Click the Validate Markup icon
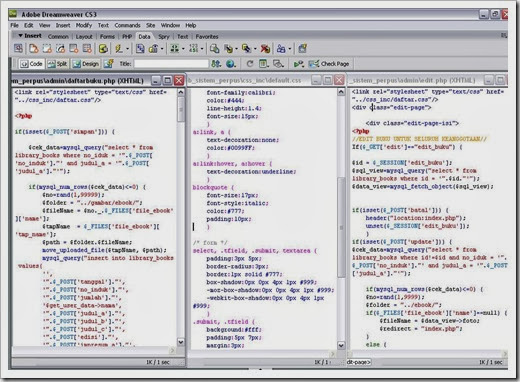The width and height of the screenshot is (520, 382). [x=298, y=64]
